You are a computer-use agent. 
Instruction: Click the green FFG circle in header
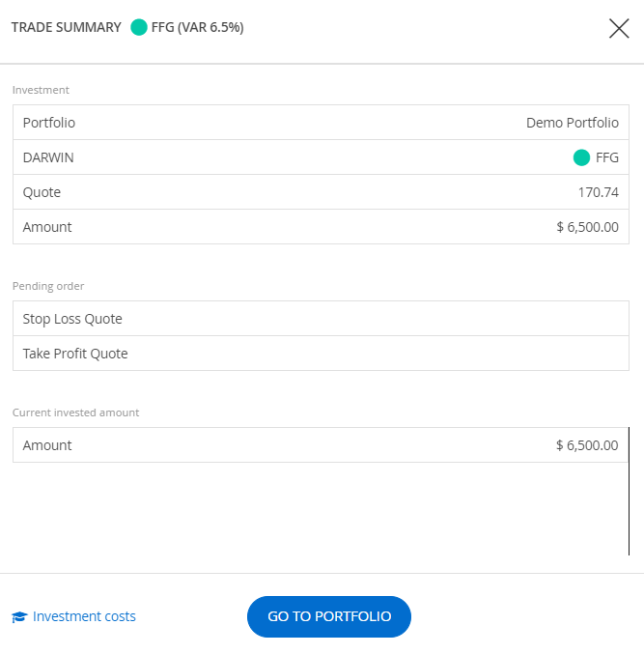point(139,28)
